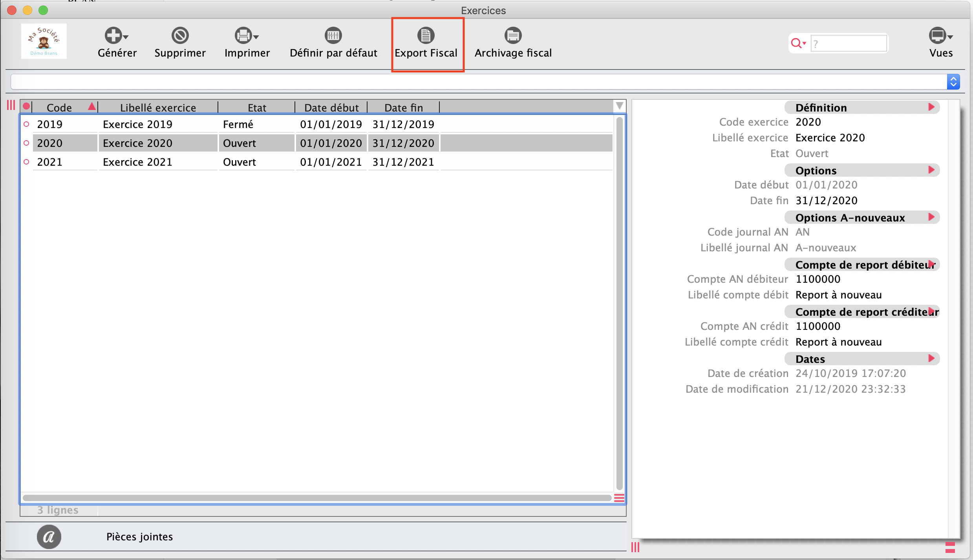Open Générer dropdown arrow

(126, 37)
